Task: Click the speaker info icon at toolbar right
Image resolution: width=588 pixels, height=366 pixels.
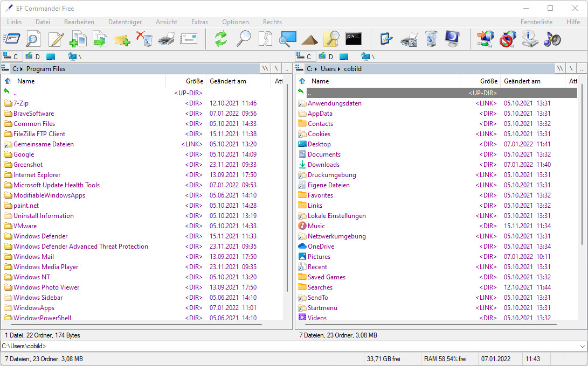Action: pos(551,39)
